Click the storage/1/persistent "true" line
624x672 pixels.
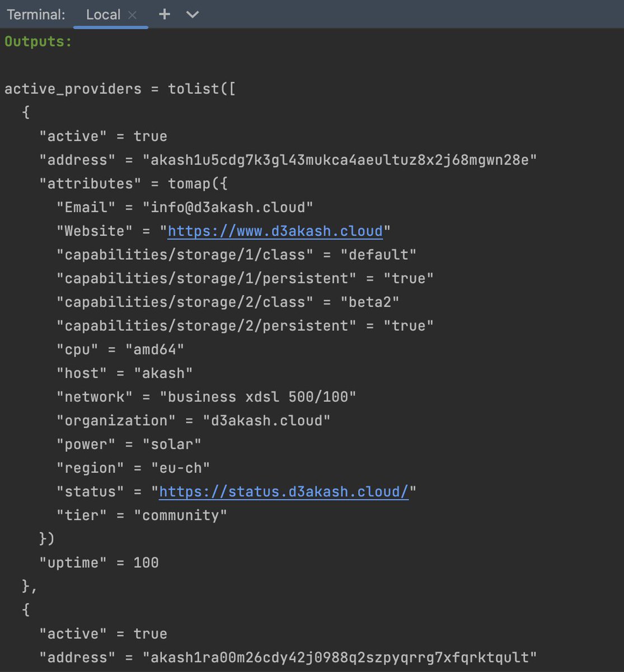tap(245, 278)
